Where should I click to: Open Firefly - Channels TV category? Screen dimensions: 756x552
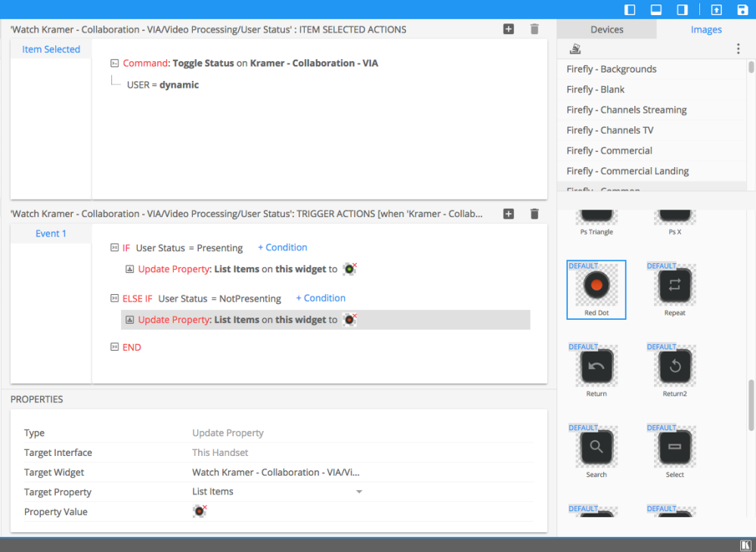652,130
